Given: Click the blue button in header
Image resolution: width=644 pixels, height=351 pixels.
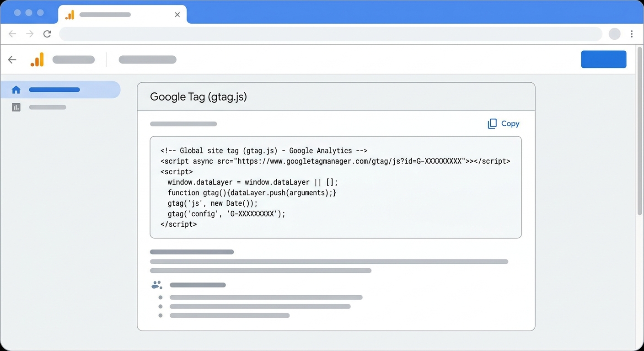Looking at the screenshot, I should coord(604,59).
